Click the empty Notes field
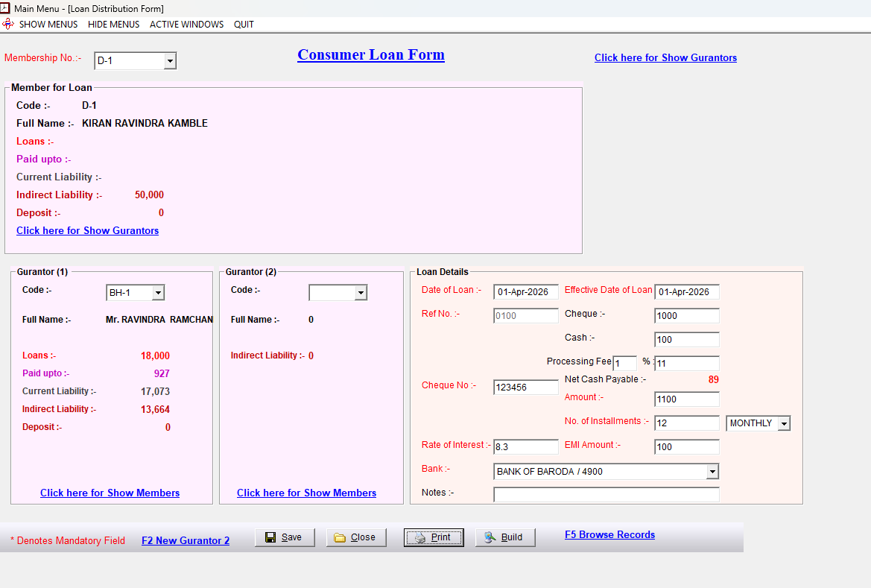 click(606, 495)
